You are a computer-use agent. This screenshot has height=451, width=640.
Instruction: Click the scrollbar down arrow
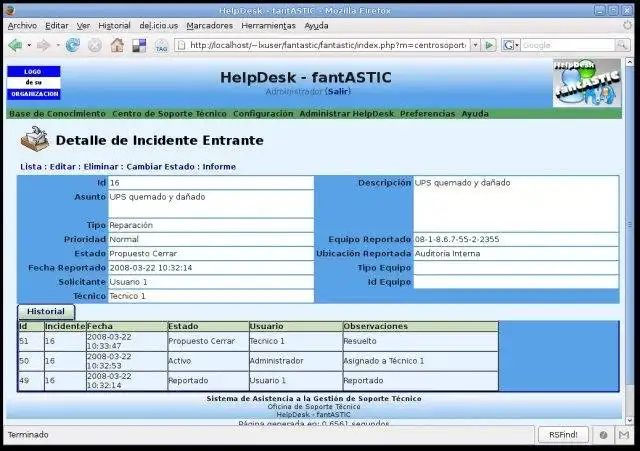pos(630,420)
